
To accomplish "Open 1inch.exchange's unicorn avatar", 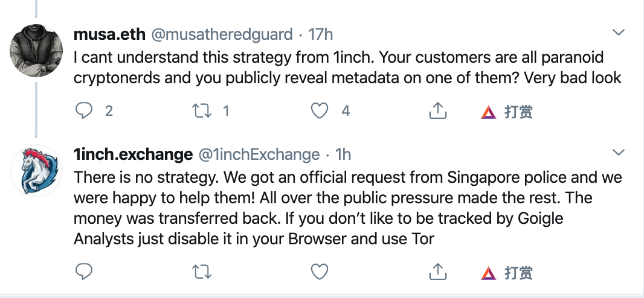I will click(36, 171).
